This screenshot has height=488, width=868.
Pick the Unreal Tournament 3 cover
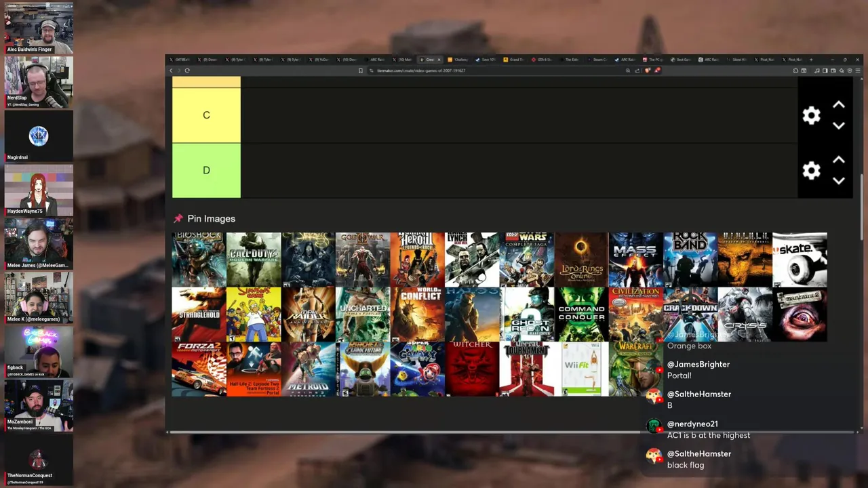click(526, 369)
